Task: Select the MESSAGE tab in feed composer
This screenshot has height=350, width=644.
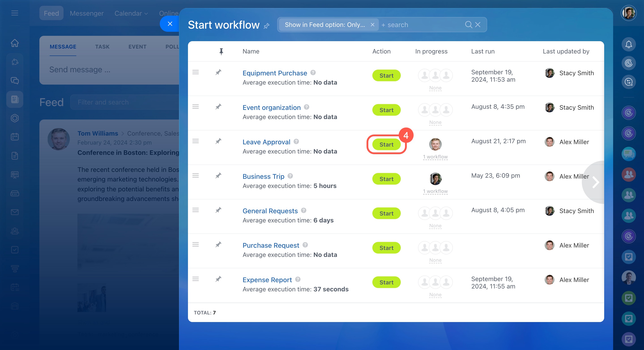Action: tap(63, 47)
